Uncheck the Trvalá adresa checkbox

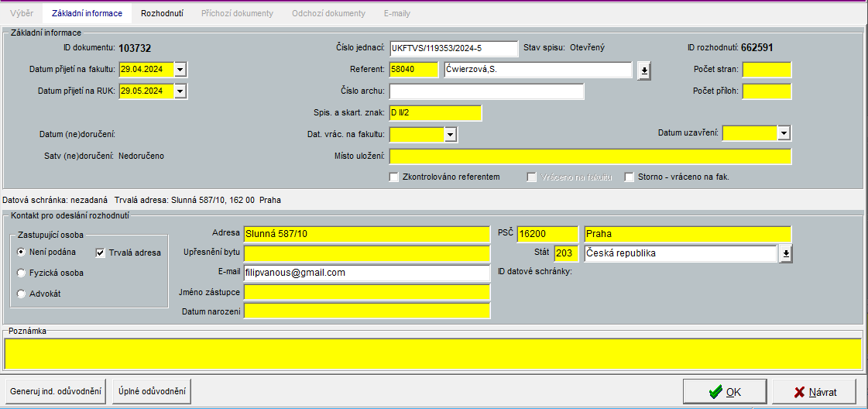(x=101, y=253)
